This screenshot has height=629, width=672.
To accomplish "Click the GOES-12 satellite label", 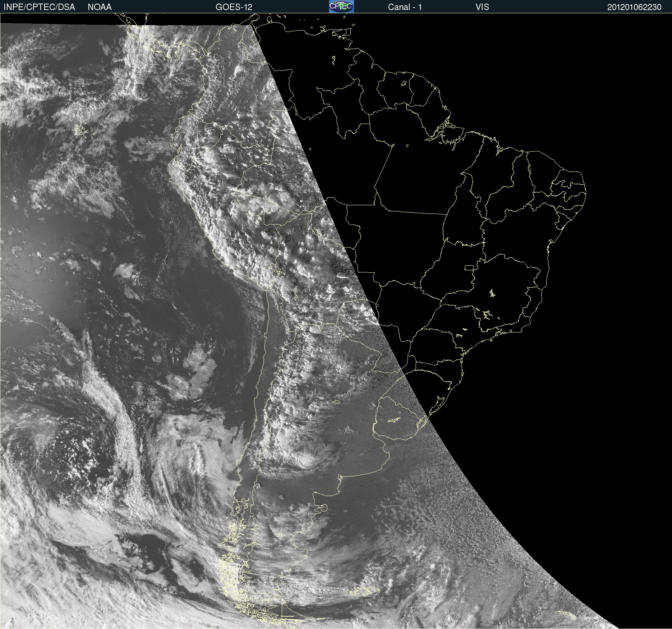I will pos(234,7).
